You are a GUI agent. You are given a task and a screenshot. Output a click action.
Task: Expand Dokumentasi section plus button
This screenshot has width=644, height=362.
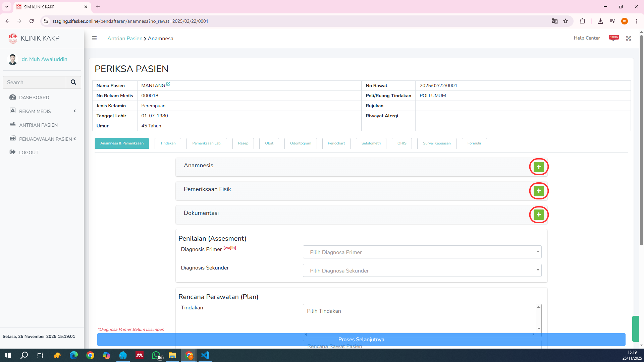(x=539, y=215)
